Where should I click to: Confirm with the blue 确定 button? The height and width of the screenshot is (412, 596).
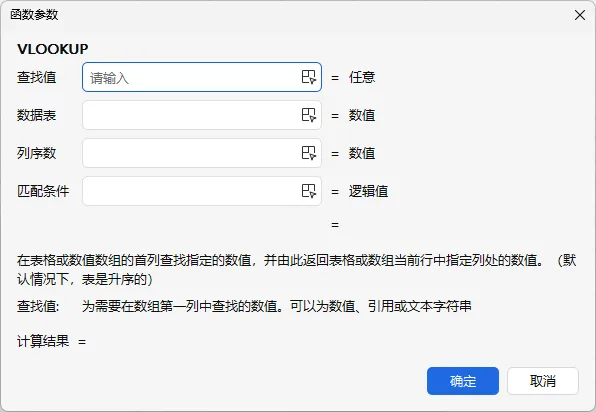coord(463,381)
